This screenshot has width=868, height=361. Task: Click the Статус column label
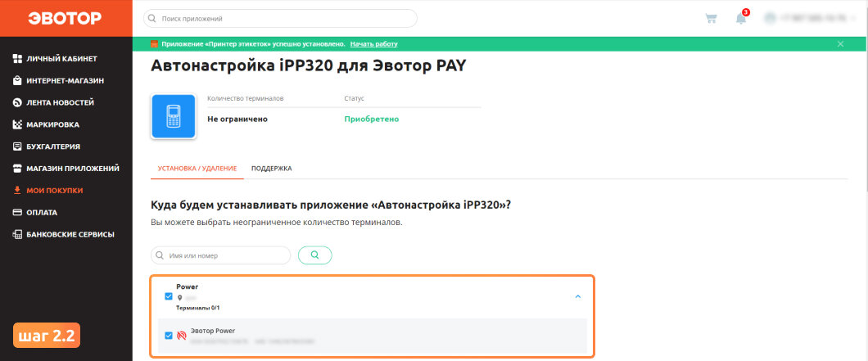click(355, 98)
